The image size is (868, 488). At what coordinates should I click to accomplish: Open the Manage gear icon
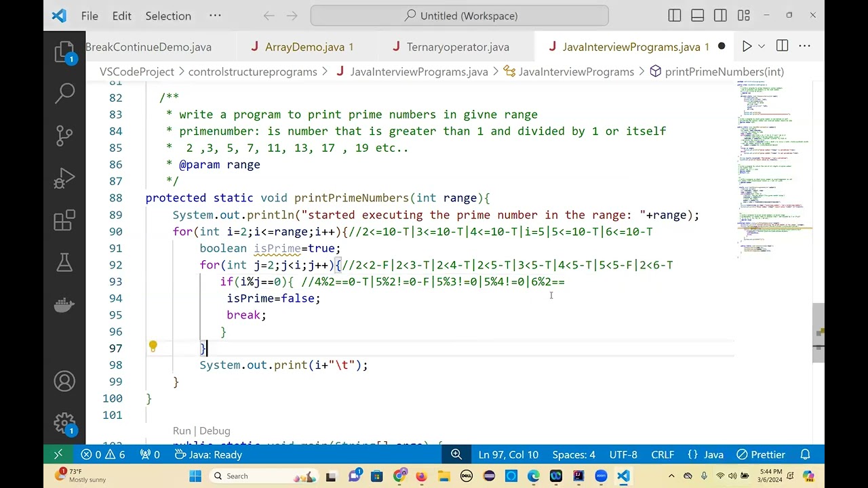pos(64,424)
